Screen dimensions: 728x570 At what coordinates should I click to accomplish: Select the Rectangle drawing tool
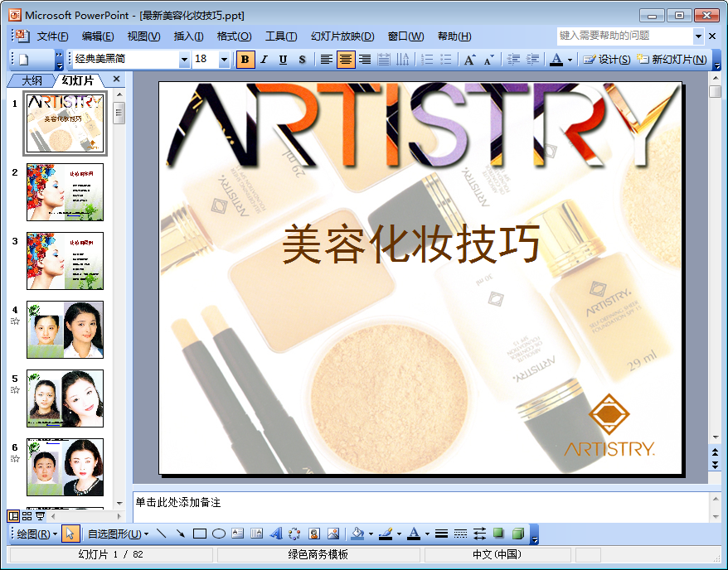(200, 534)
